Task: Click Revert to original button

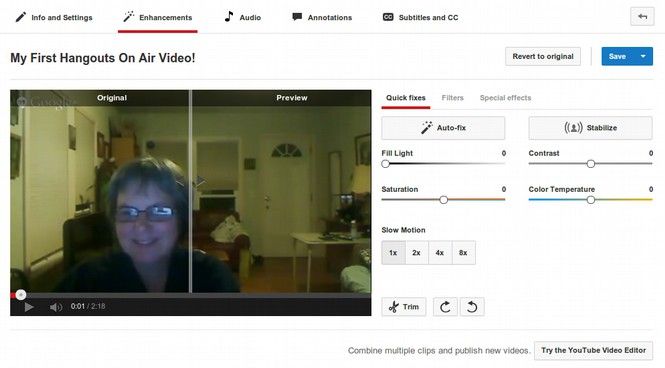Action: (543, 56)
